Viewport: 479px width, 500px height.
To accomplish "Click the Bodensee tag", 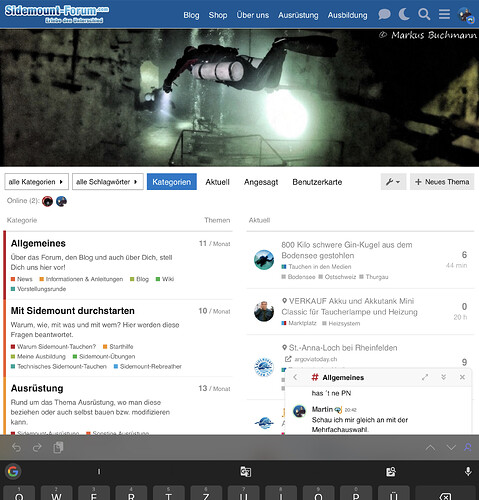I will pyautogui.click(x=298, y=277).
